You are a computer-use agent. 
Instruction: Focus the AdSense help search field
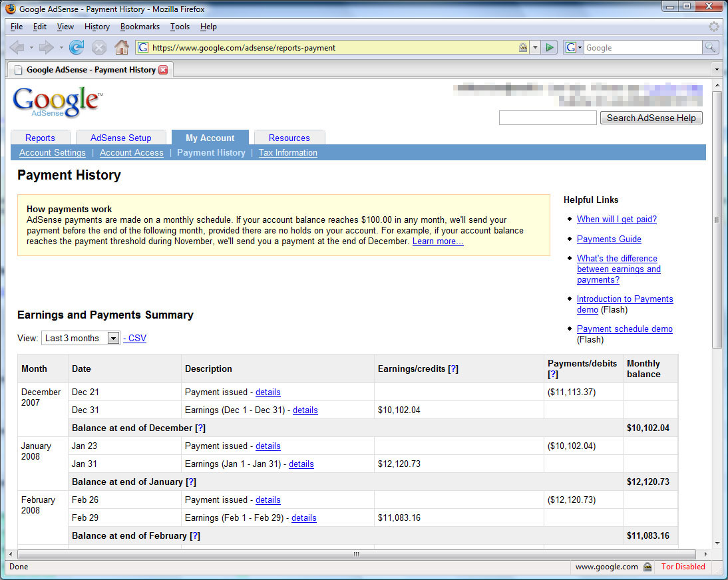(548, 118)
